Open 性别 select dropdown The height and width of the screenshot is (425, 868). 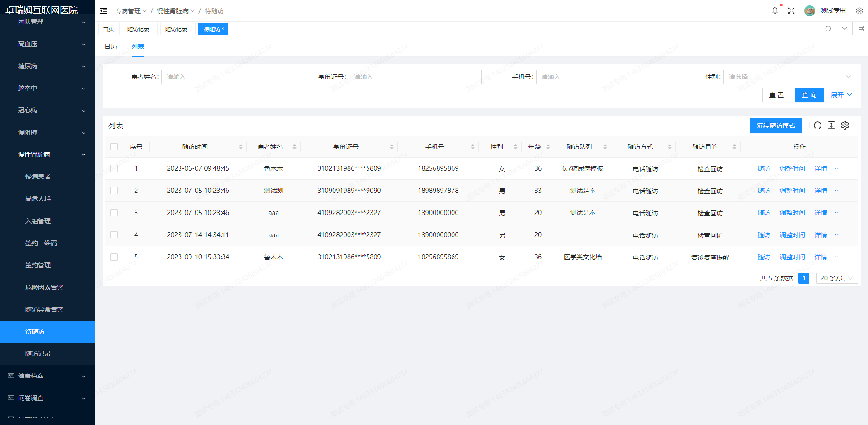tap(789, 77)
